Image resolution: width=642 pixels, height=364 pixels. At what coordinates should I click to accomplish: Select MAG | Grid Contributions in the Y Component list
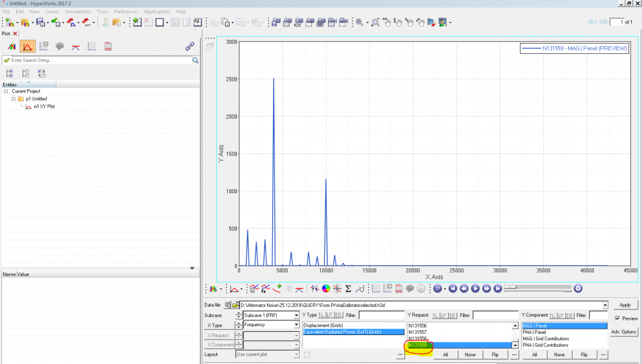[564, 338]
